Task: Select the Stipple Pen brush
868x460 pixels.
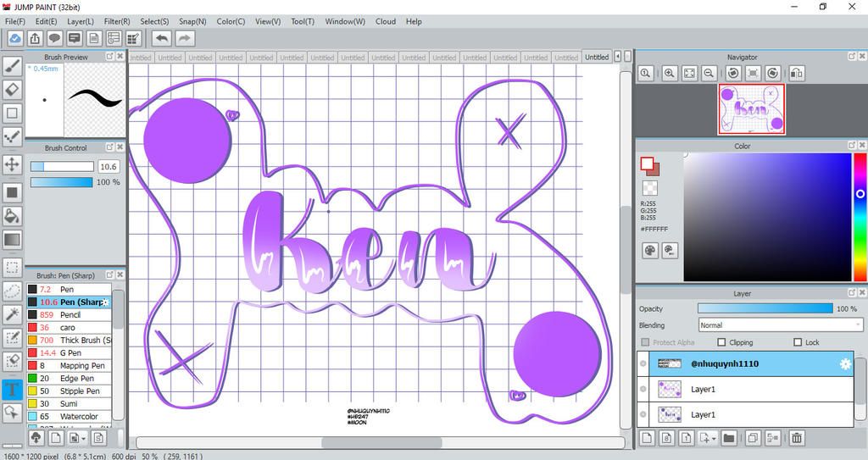Action: pyautogui.click(x=70, y=391)
